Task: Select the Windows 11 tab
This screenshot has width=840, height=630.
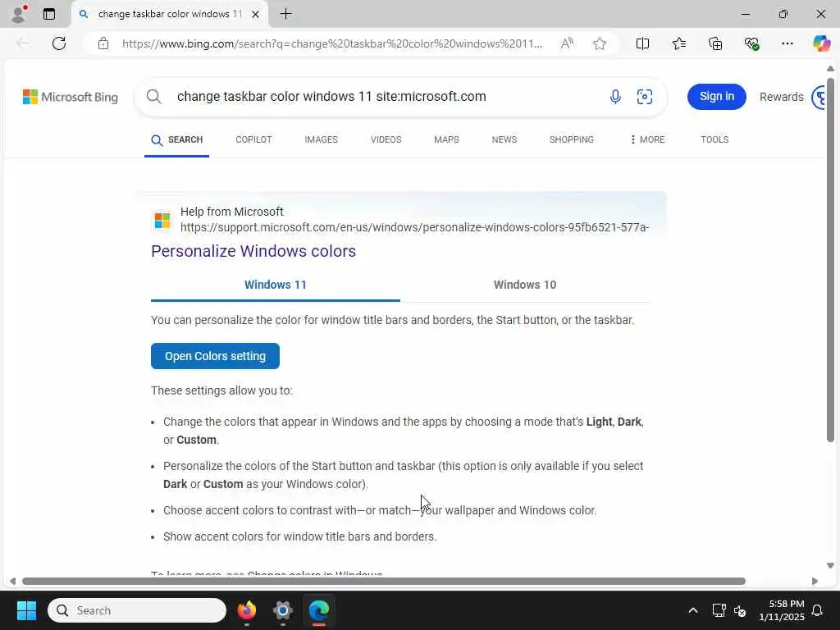Action: tap(276, 285)
